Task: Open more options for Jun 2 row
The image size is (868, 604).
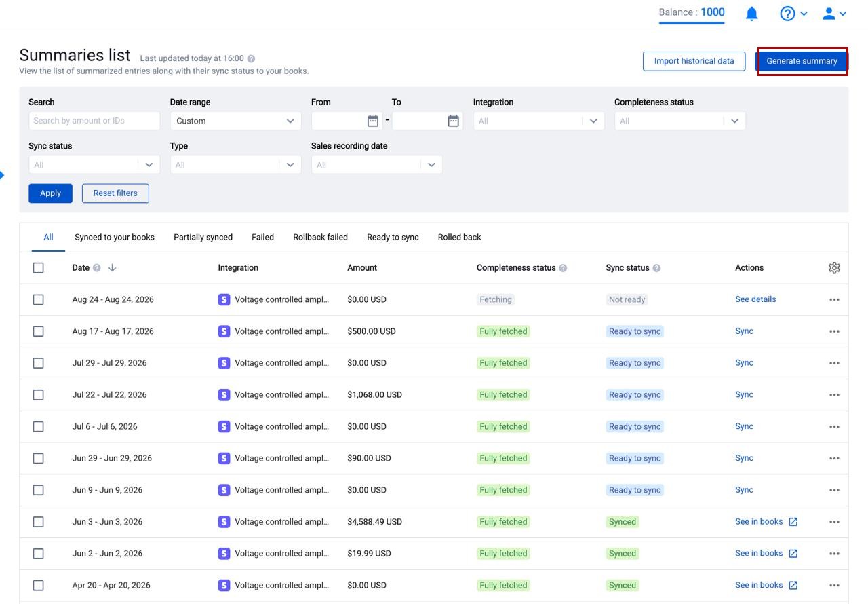Action: [834, 554]
